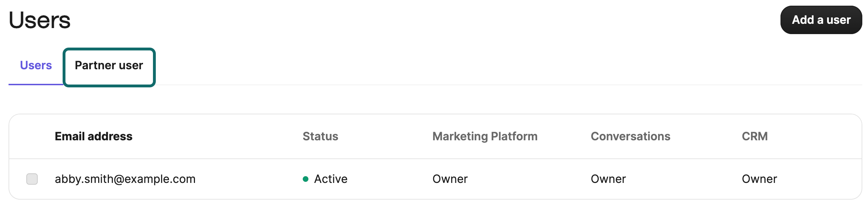Click the Add a user button
Viewport: 868px width, 206px height.
(821, 20)
